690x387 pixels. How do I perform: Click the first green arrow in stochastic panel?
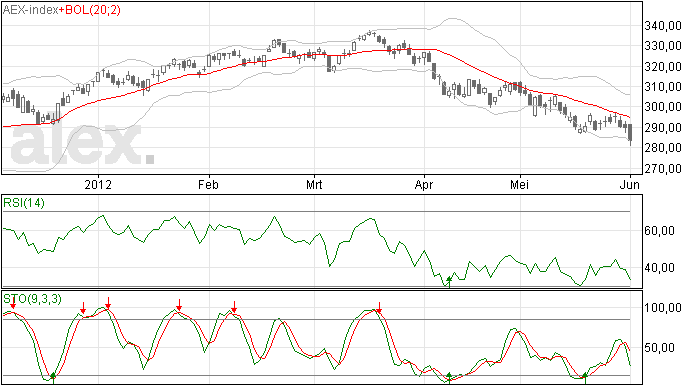53,378
